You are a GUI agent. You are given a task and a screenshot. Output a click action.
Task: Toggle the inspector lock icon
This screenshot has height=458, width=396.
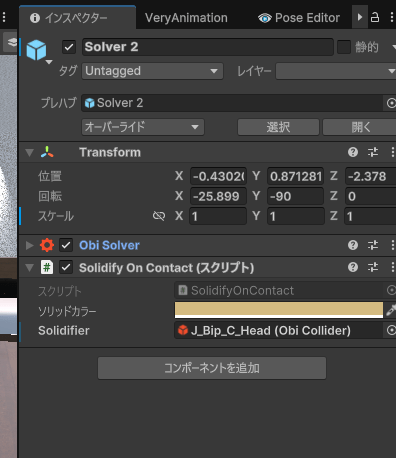pos(375,17)
